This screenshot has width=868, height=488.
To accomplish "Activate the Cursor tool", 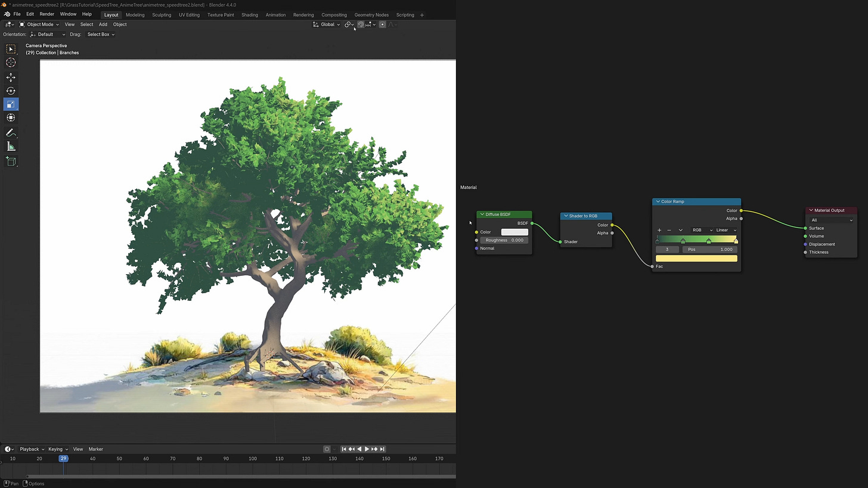I will click(x=11, y=63).
